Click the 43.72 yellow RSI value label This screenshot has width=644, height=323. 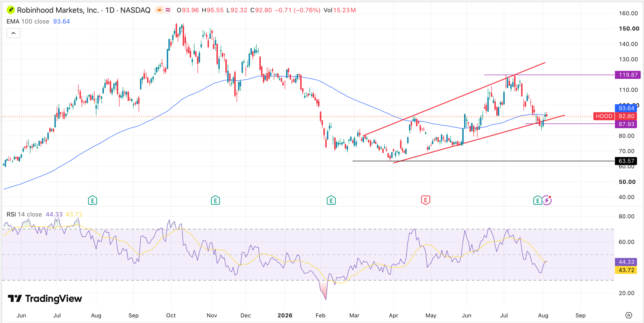[626, 270]
